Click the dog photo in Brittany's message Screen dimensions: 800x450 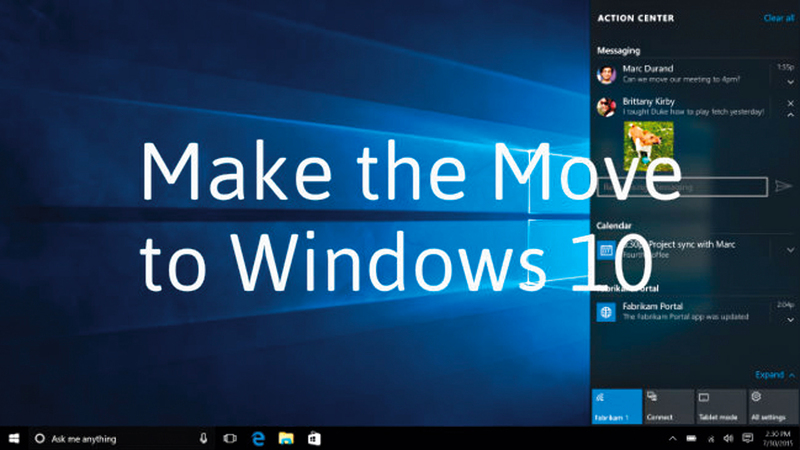pos(648,144)
